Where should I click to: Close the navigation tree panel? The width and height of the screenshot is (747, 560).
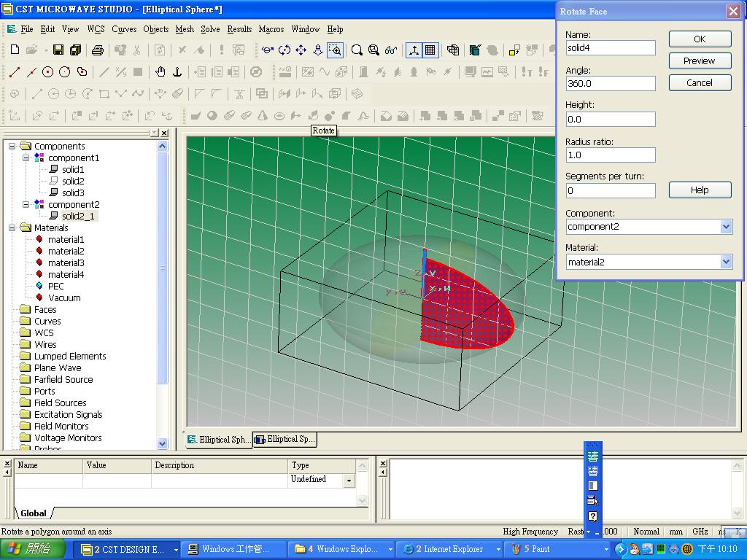(x=164, y=133)
